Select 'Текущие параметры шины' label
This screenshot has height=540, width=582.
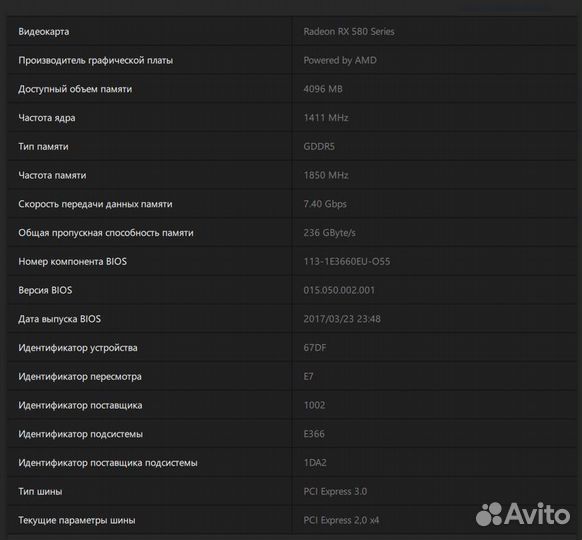[x=76, y=520]
